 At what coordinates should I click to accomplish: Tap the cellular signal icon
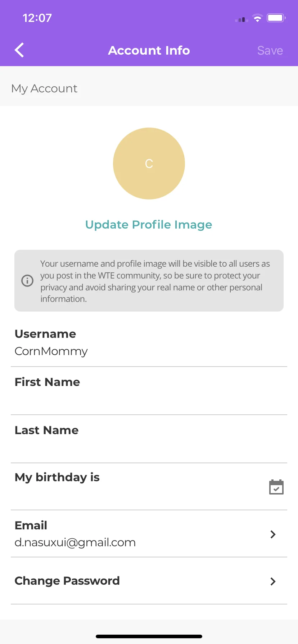click(241, 19)
